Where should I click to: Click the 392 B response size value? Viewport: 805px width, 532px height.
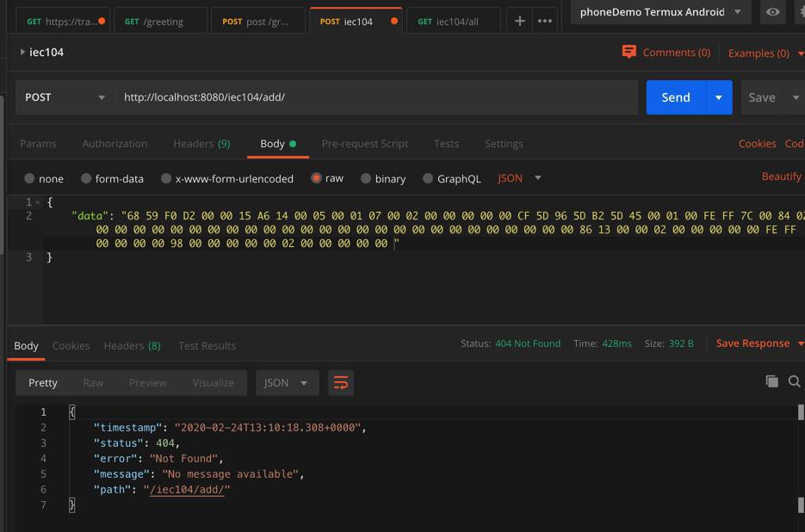point(681,343)
